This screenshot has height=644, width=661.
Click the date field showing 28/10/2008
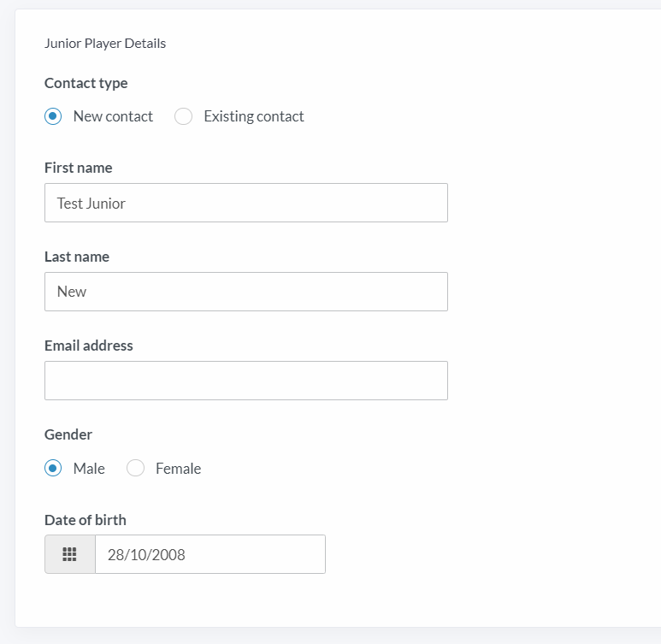tap(210, 554)
